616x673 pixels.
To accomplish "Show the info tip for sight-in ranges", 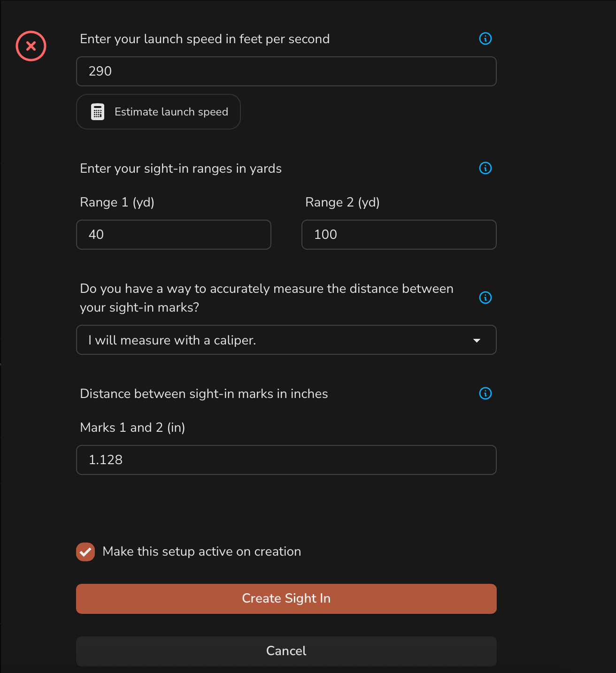I will click(485, 168).
